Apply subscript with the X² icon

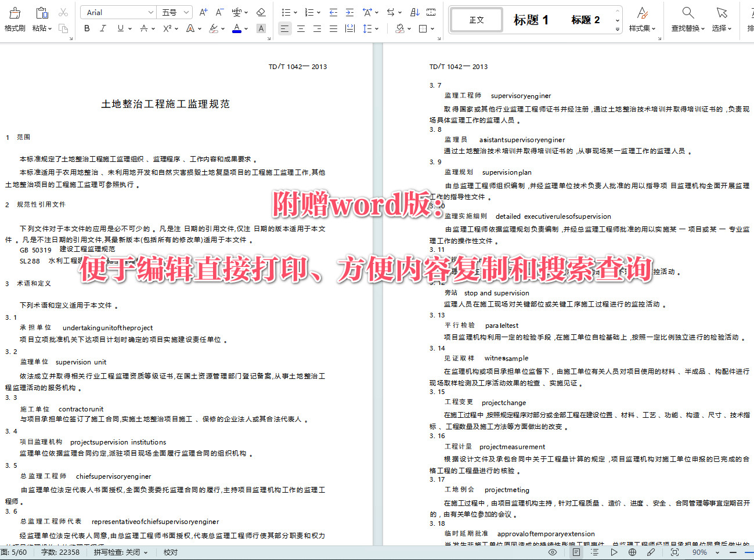click(x=167, y=28)
